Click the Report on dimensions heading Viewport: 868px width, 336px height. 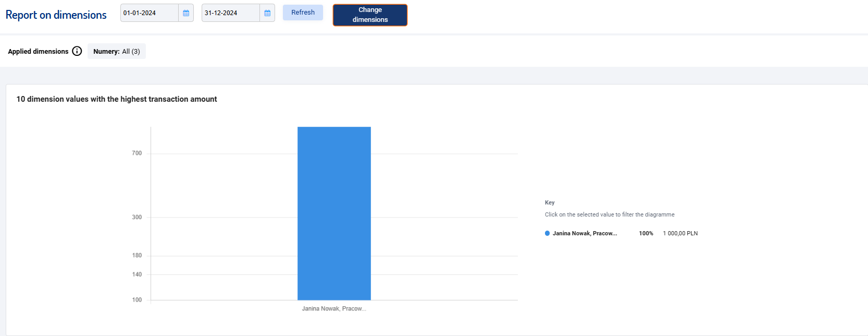[56, 15]
